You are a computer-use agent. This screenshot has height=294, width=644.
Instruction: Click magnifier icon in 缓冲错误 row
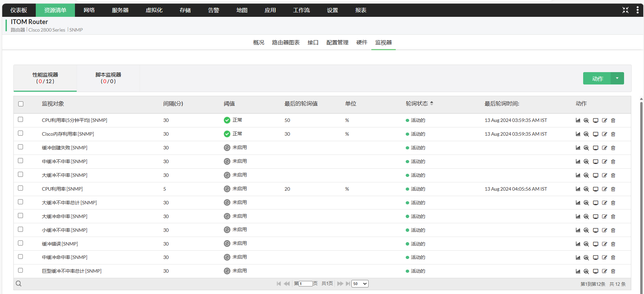pyautogui.click(x=586, y=244)
